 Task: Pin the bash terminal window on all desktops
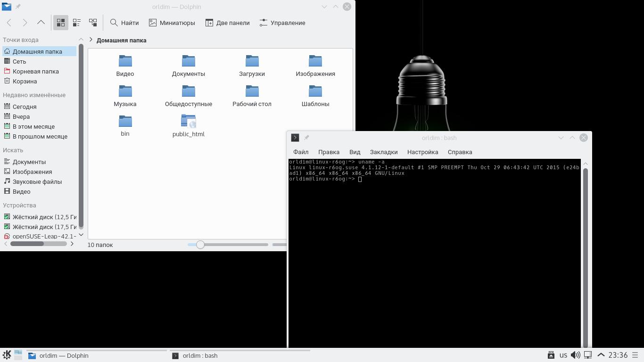tap(306, 138)
